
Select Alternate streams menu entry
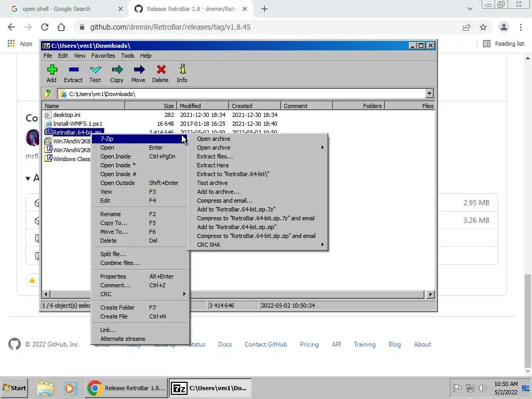140,339
